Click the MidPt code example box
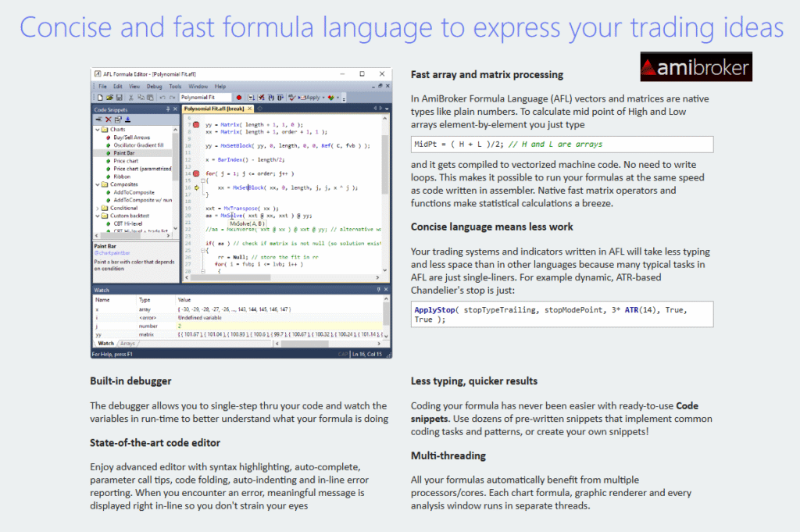Screen dimensions: 800x532 click(x=562, y=145)
